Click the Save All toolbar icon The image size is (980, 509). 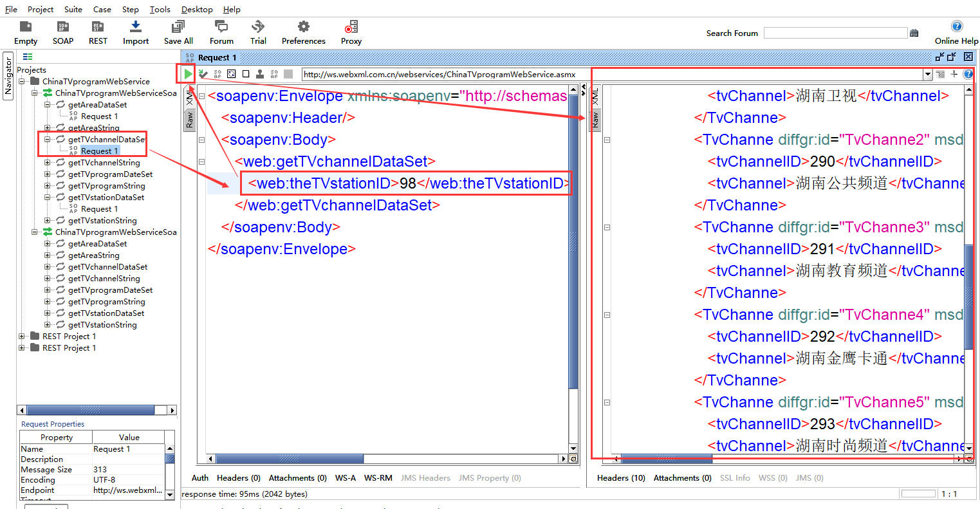point(178,27)
